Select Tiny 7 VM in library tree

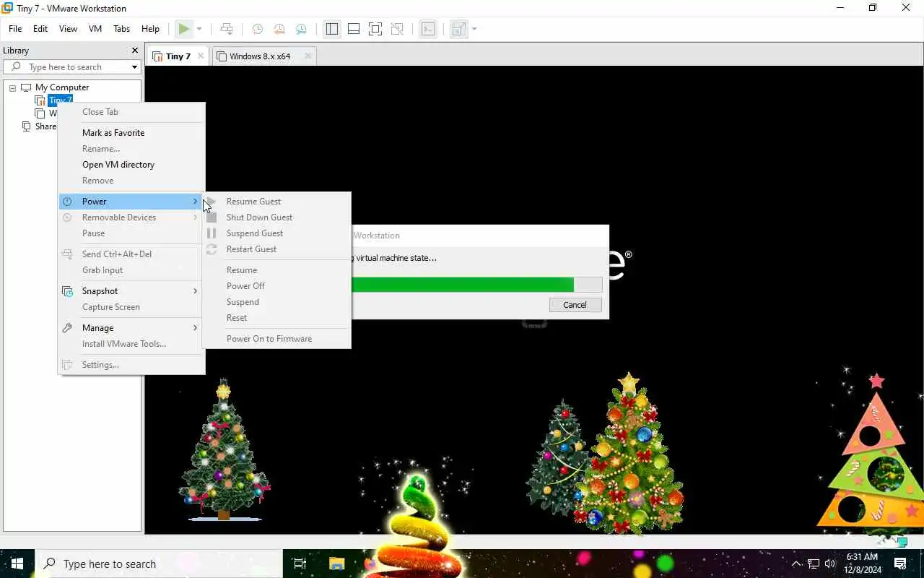tap(60, 100)
